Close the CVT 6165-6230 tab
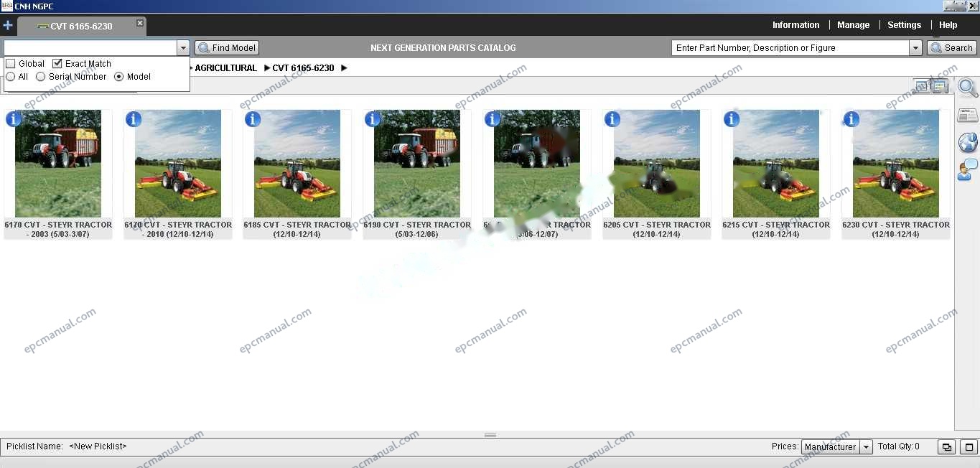Screen dimensions: 980x468 [x=140, y=23]
